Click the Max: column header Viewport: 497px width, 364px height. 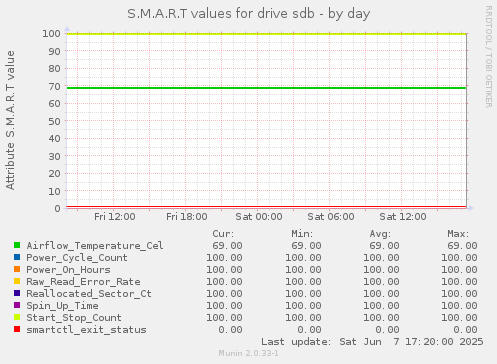(458, 234)
